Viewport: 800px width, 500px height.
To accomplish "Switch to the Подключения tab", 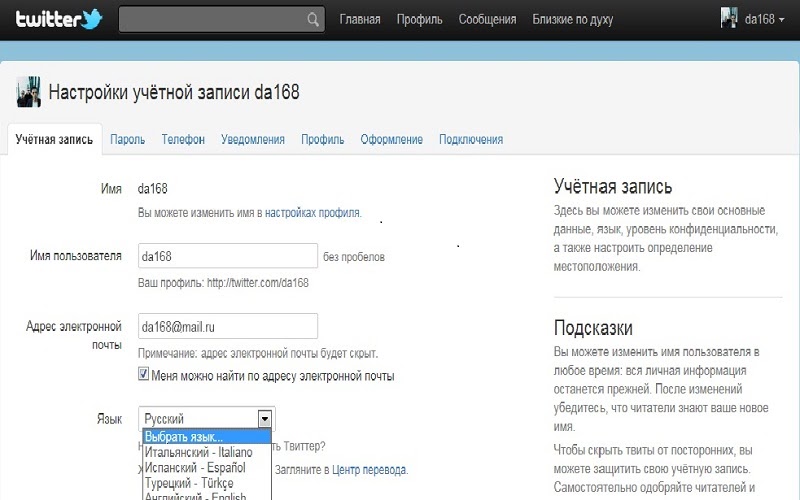I will pos(471,140).
